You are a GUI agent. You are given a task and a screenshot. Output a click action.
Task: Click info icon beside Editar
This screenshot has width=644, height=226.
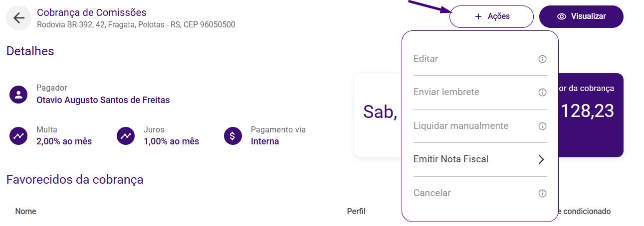point(542,59)
